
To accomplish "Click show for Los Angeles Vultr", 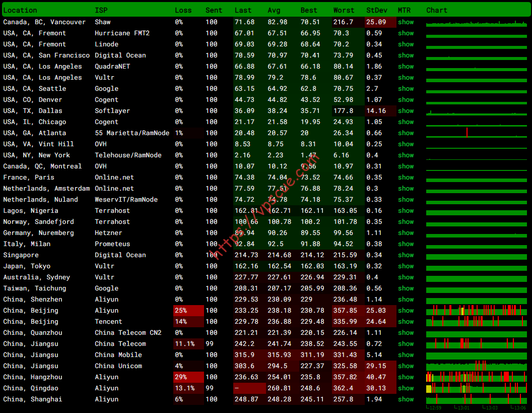I will pos(406,78).
